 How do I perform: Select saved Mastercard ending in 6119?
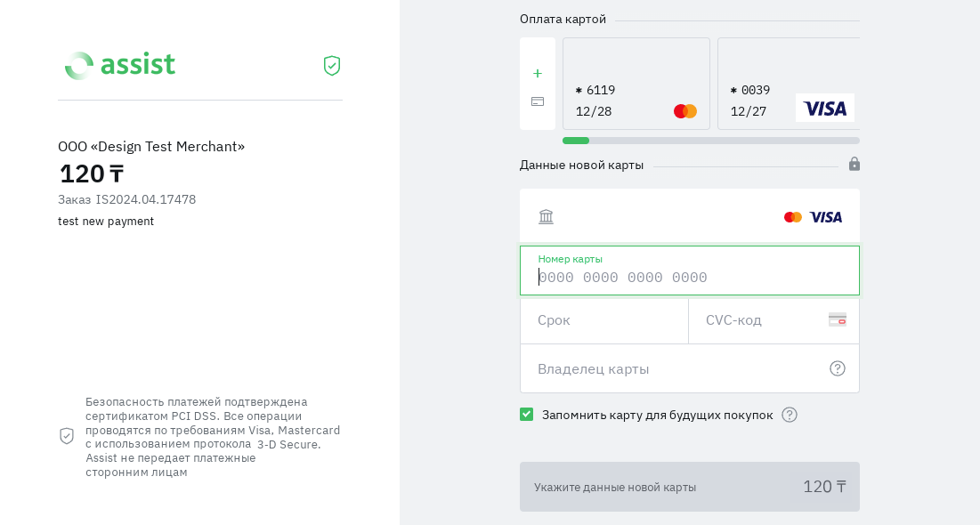tap(636, 84)
